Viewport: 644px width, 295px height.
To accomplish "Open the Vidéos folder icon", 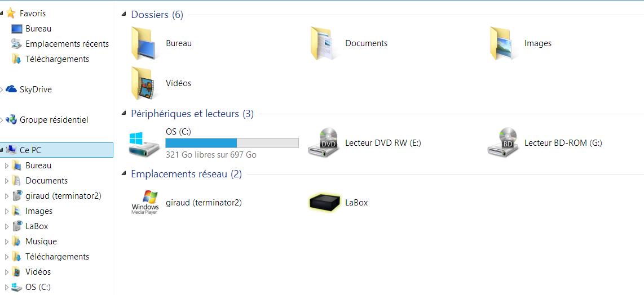I will click(143, 83).
